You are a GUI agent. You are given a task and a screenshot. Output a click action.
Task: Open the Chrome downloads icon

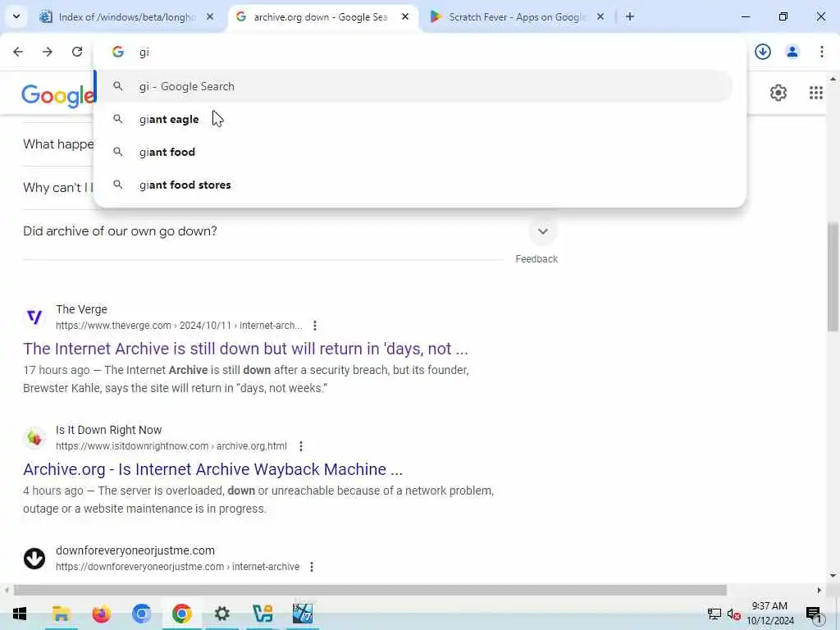point(763,52)
